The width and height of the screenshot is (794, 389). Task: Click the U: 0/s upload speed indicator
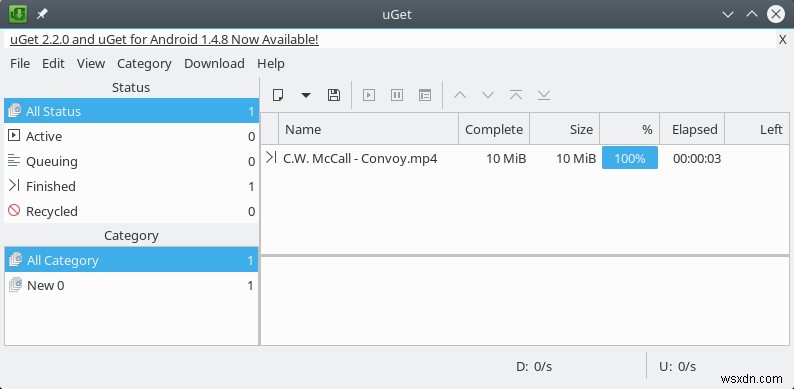(x=678, y=366)
